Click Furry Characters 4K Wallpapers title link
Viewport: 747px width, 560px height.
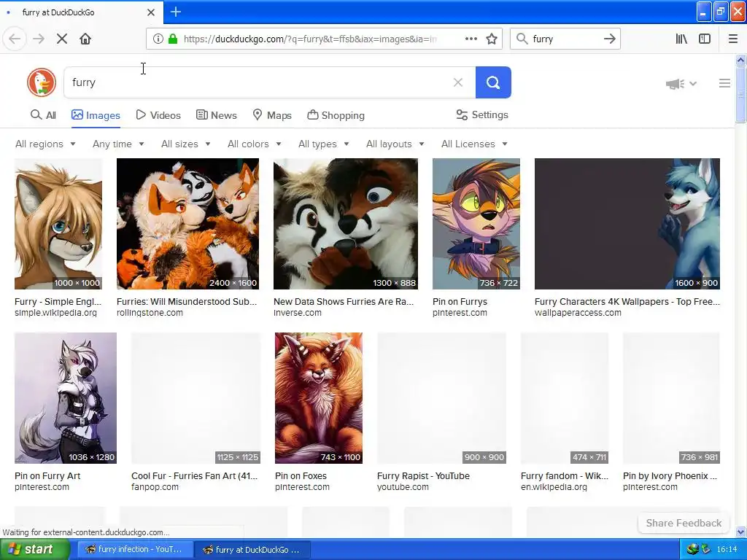627,301
